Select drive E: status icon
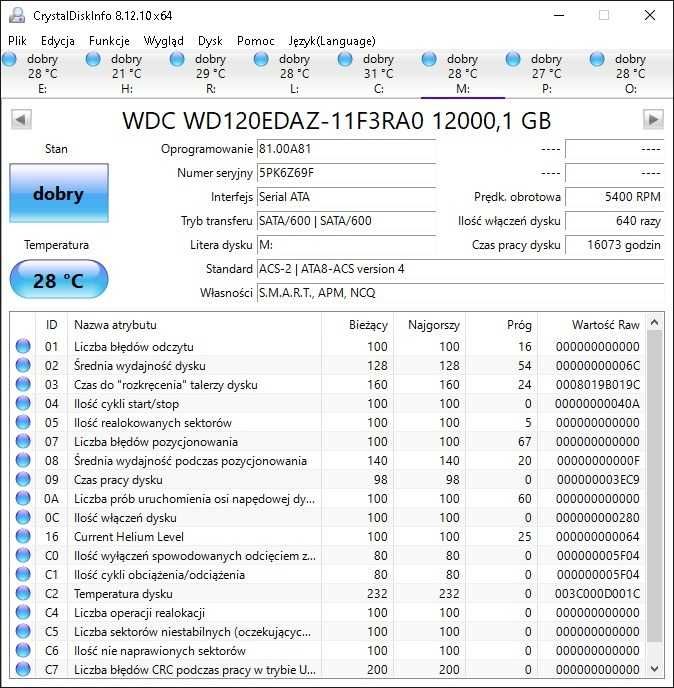The width and height of the screenshot is (674, 688). tap(9, 59)
